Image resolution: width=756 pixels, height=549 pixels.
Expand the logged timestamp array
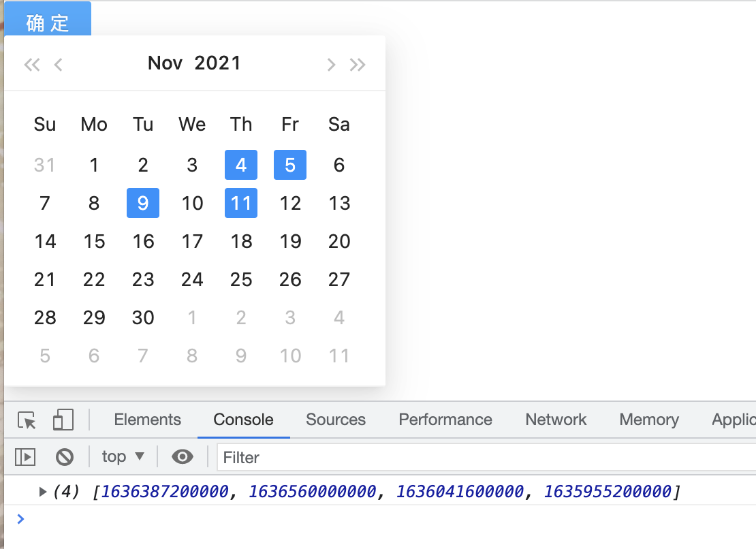coord(43,490)
